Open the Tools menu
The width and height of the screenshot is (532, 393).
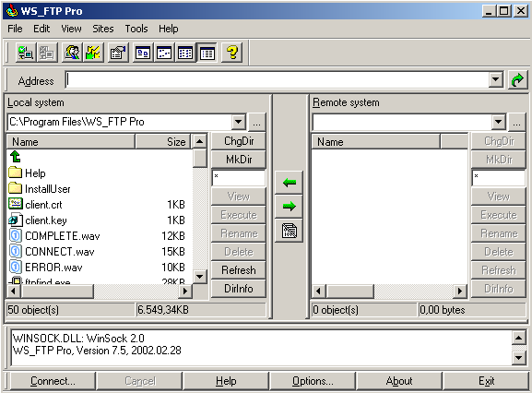pos(136,29)
